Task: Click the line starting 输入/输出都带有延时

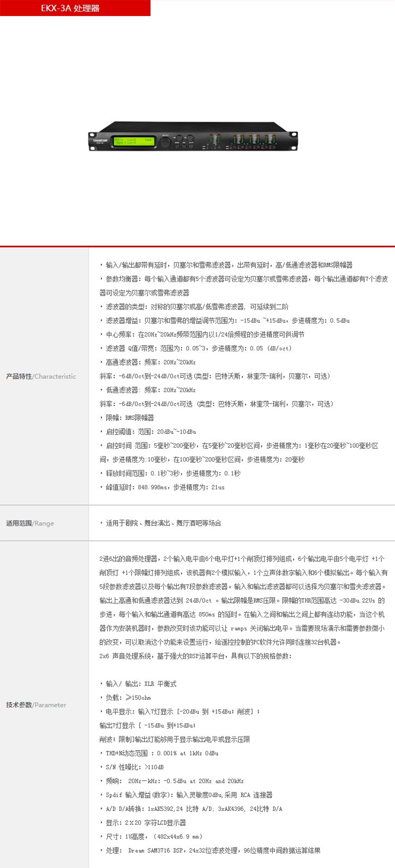Action: coord(226,265)
